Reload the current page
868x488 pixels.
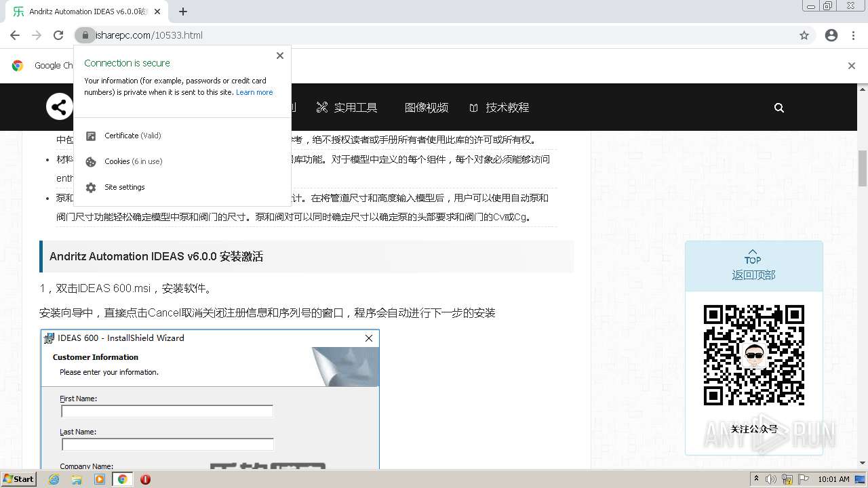point(58,35)
